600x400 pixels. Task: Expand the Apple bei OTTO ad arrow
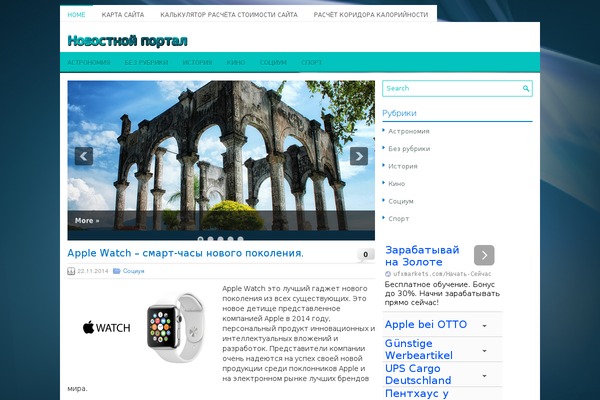484,326
